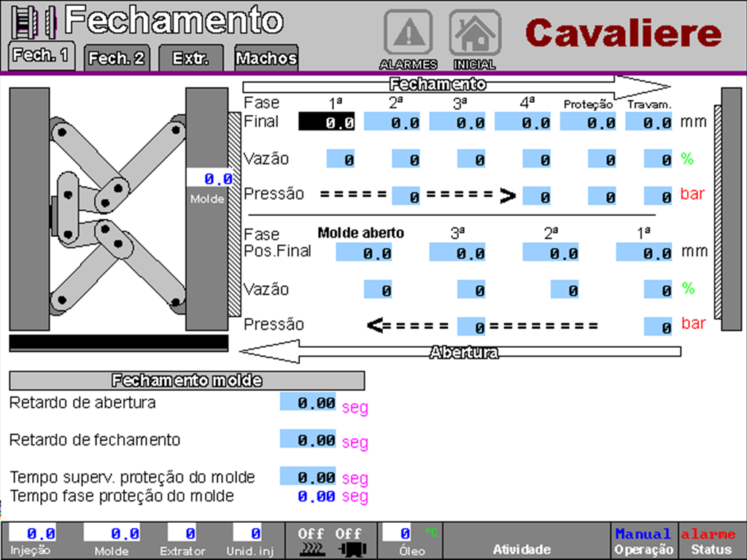
Task: Select the 1ª phase Final position field
Action: click(x=327, y=122)
